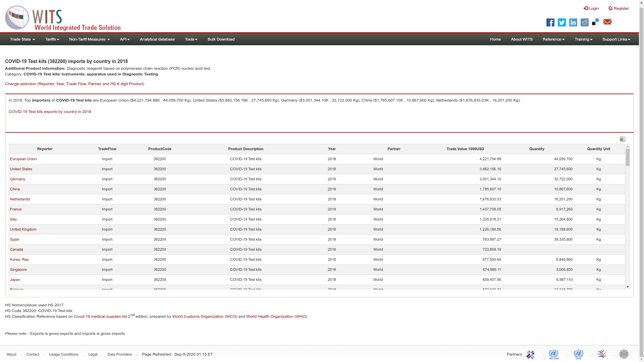Screen dimensions: 644x362
Task: Click the About footer link
Action: [11, 354]
